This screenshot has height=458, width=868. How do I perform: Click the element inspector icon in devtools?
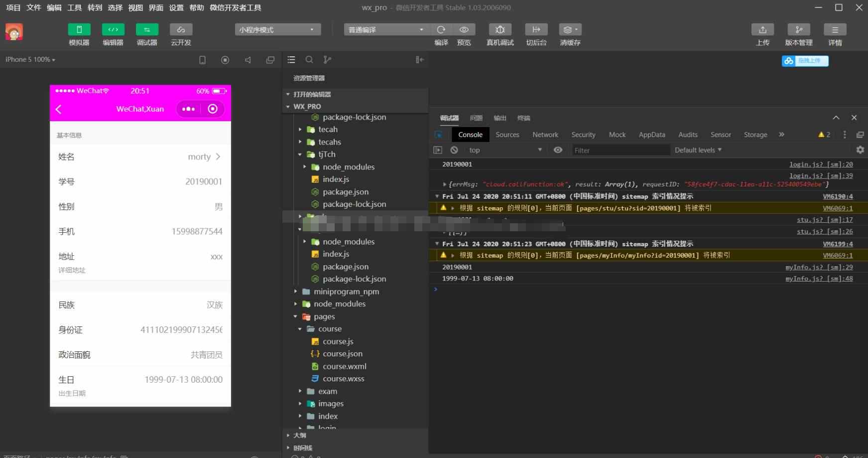click(x=439, y=135)
